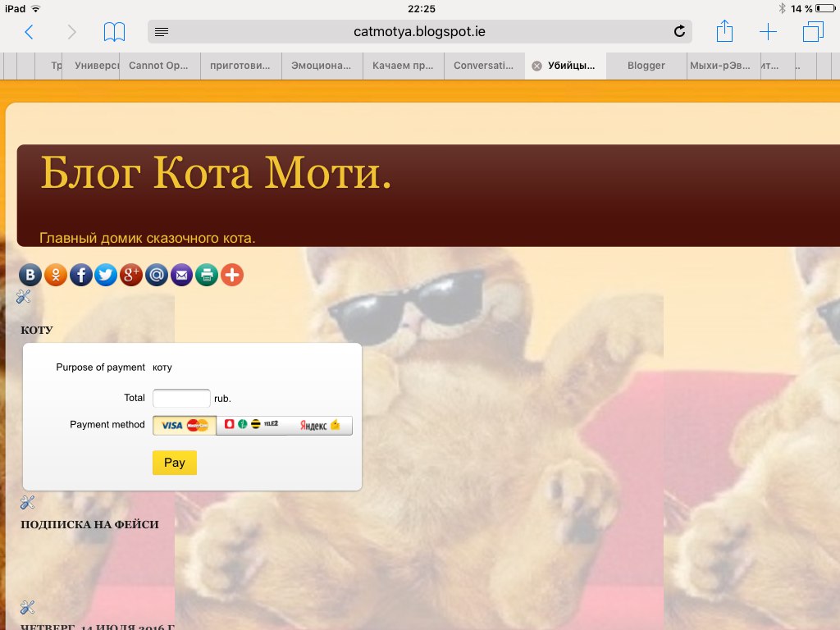Switch to the Качаем пр... tab
Viewport: 840px width, 630px height.
click(404, 66)
